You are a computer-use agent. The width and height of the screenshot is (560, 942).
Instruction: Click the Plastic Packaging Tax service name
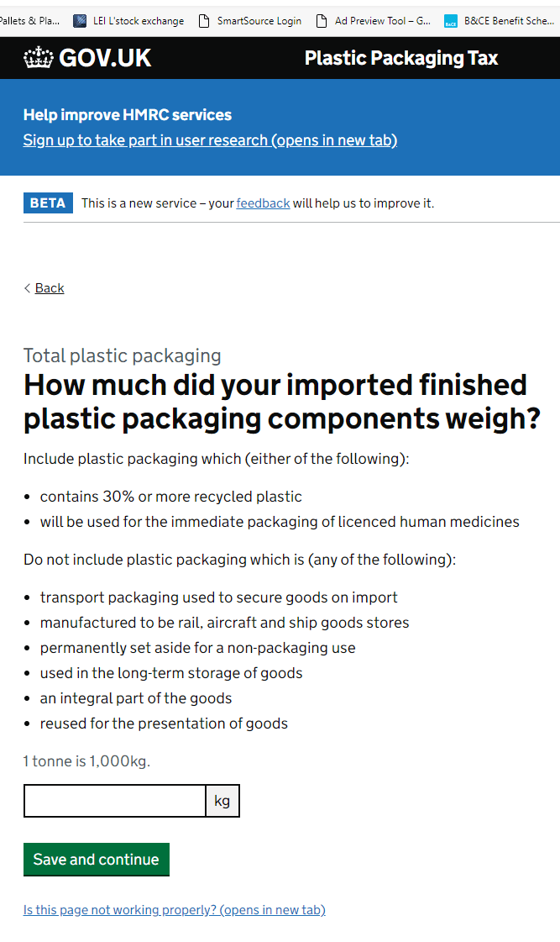[x=400, y=58]
